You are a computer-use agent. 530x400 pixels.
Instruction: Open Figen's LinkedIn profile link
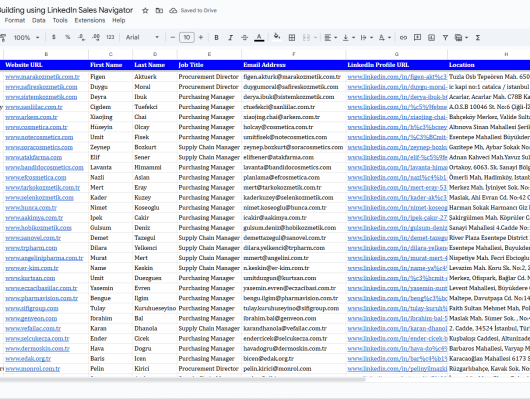pos(397,77)
